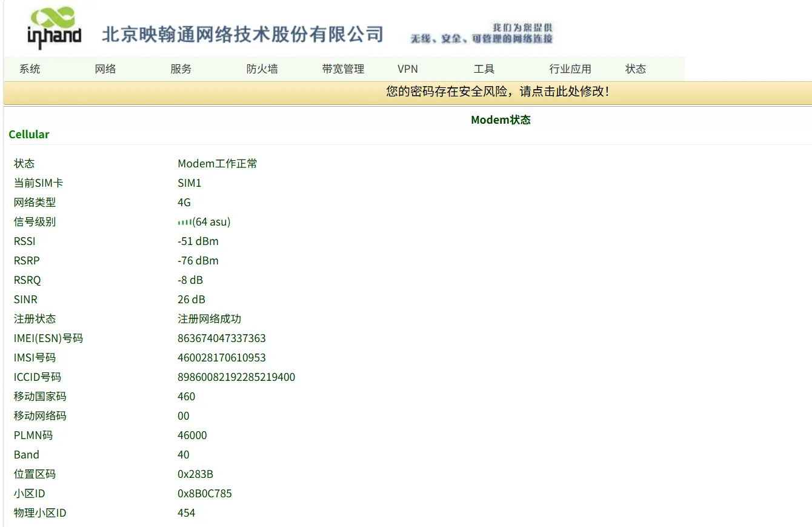Select the 注册网络成功 value

click(209, 319)
